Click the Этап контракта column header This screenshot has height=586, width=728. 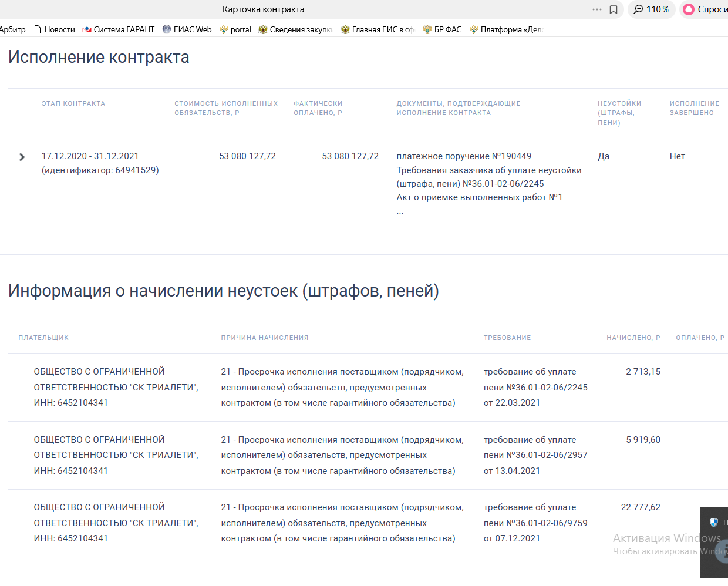73,103
